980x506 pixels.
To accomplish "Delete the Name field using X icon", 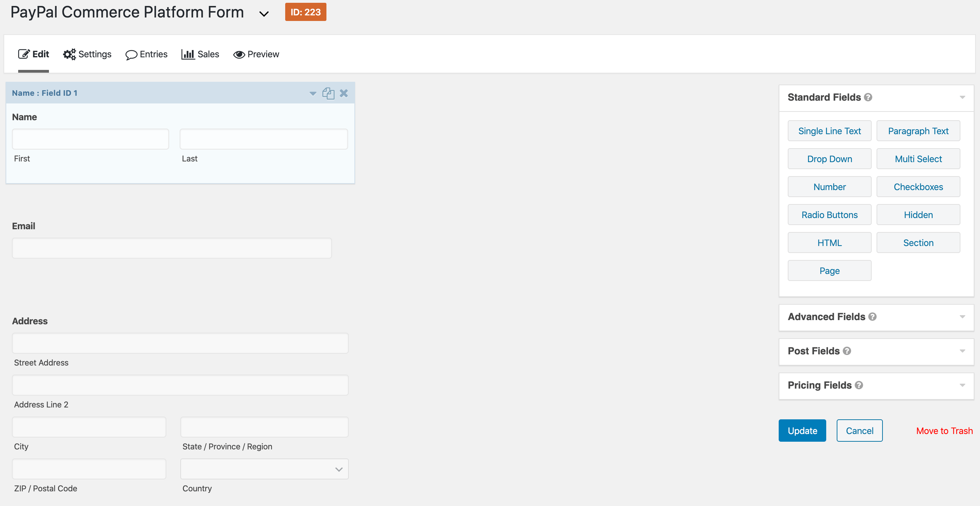I will tap(344, 93).
